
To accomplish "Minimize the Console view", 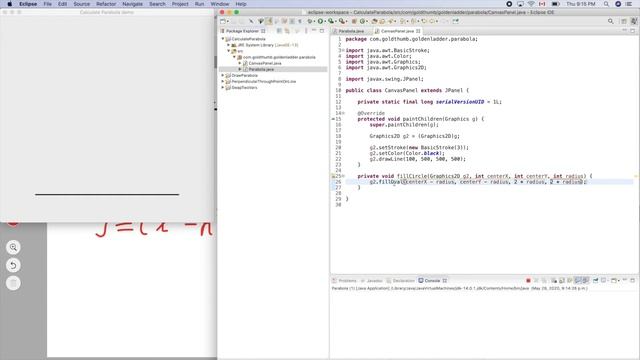I will coord(625,280).
